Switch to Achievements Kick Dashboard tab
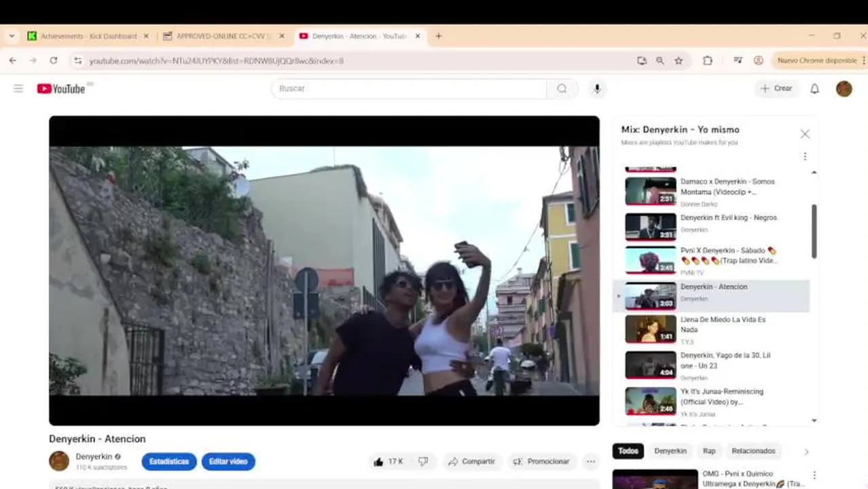Viewport: 868px width, 489px height. (x=88, y=36)
